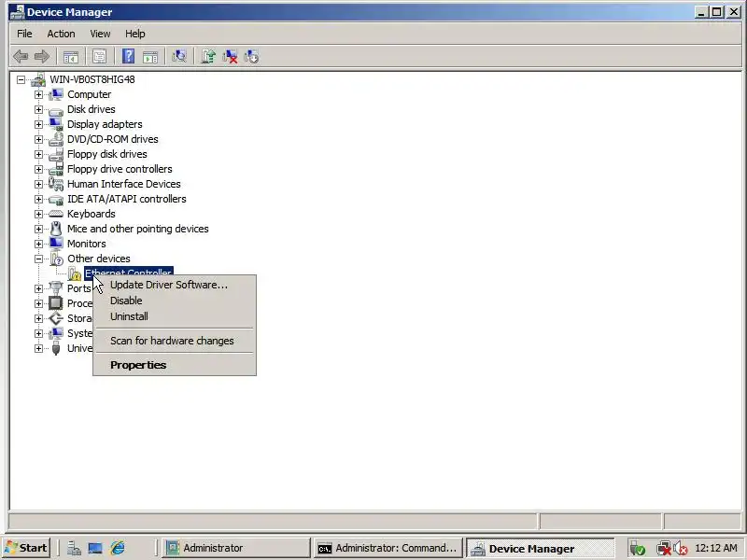
Task: Expand the Keyboards node
Action: 38,214
